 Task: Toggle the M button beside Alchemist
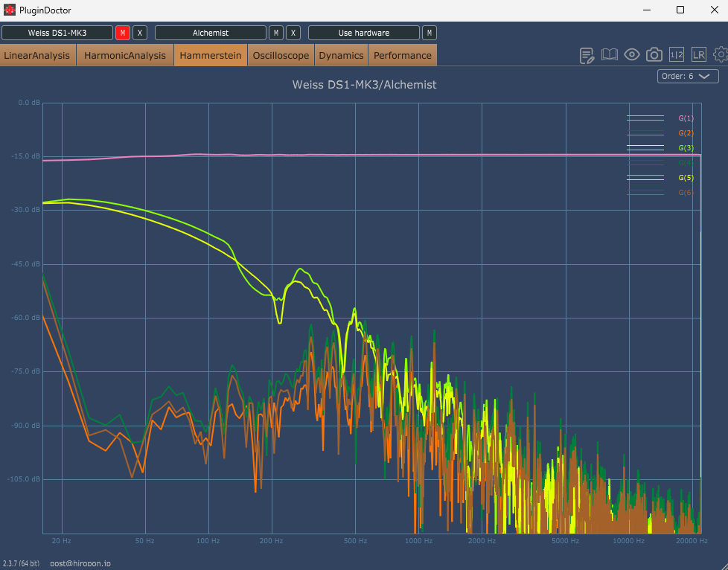[275, 33]
